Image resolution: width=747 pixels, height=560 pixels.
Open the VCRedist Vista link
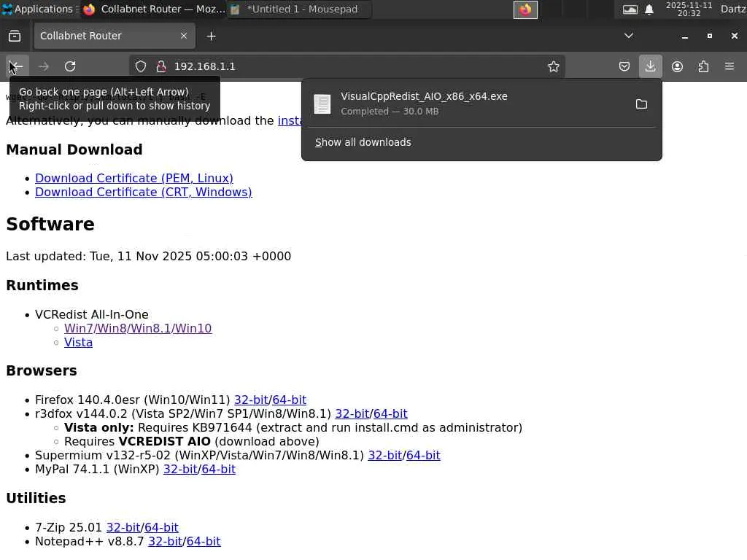(78, 343)
